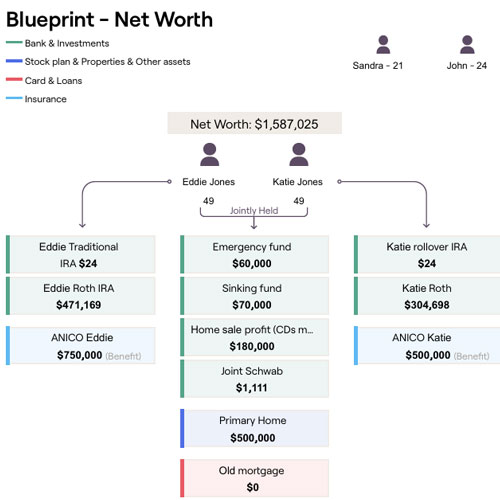Select the Primary Home property card
The width and height of the screenshot is (500, 500).
click(254, 428)
